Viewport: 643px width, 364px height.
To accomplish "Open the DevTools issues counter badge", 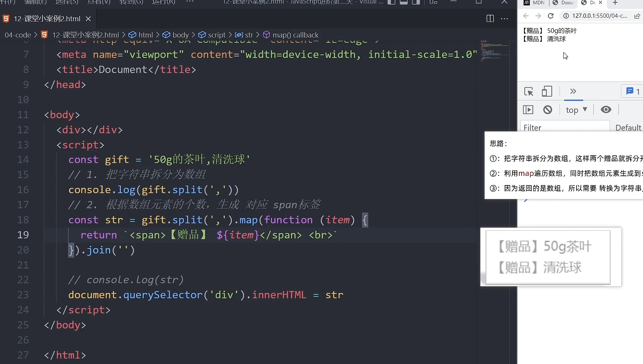I will [633, 92].
